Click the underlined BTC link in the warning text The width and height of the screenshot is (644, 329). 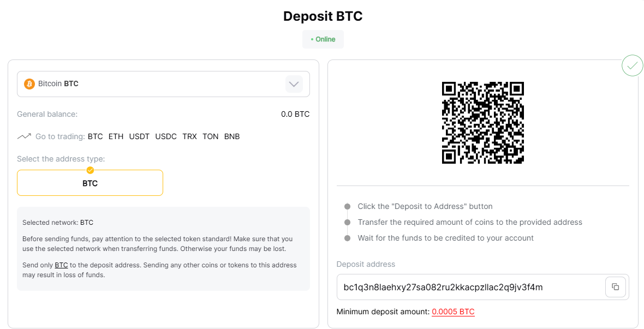tap(61, 265)
